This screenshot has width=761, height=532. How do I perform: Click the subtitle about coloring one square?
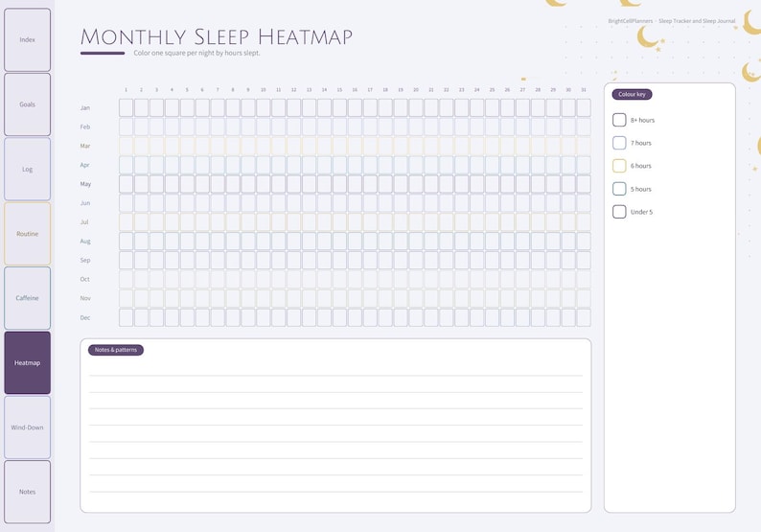point(196,53)
